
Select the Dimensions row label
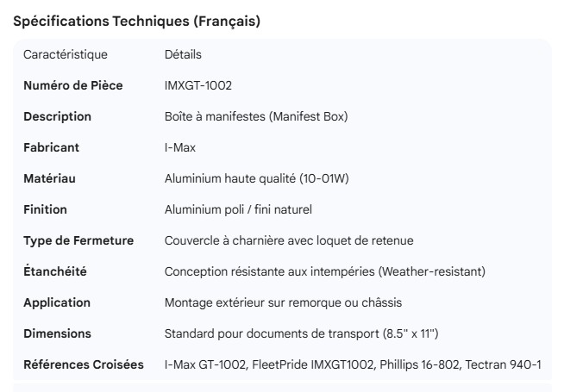[57, 333]
